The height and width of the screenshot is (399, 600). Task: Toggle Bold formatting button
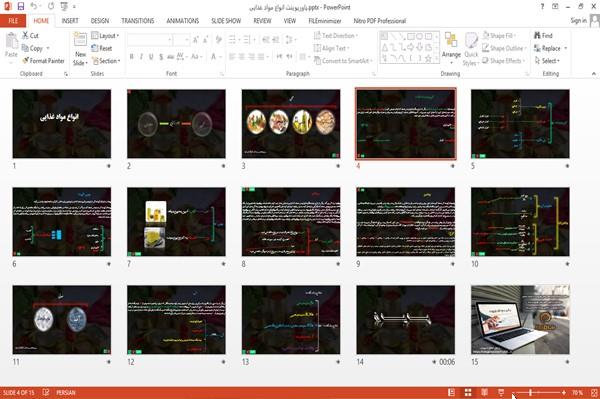[132, 57]
